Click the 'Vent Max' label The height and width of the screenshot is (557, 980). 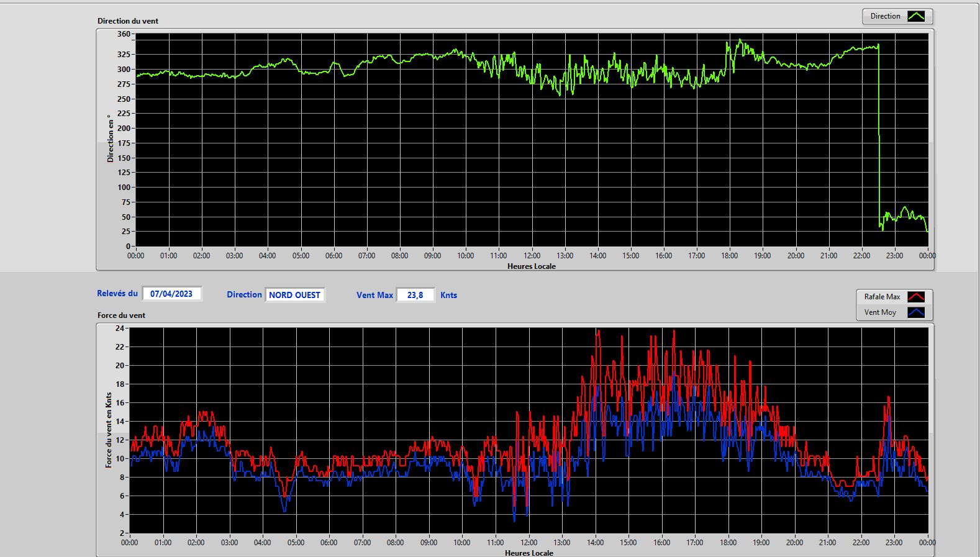374,295
